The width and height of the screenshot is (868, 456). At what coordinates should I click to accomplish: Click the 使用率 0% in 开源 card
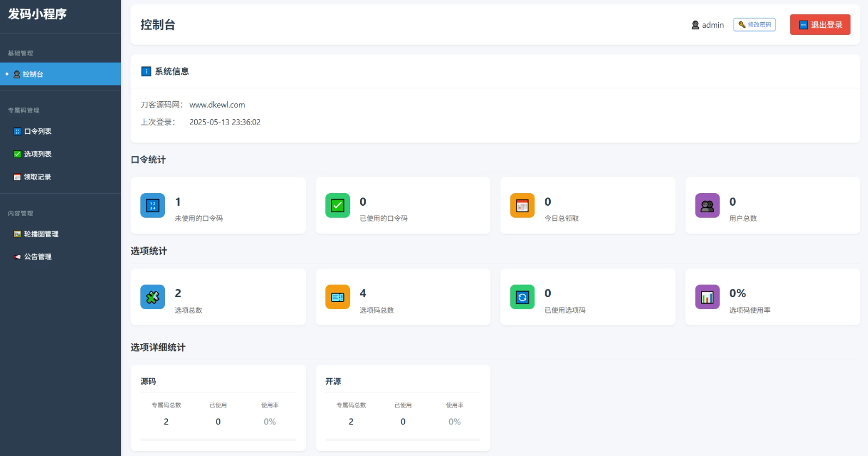pyautogui.click(x=454, y=422)
